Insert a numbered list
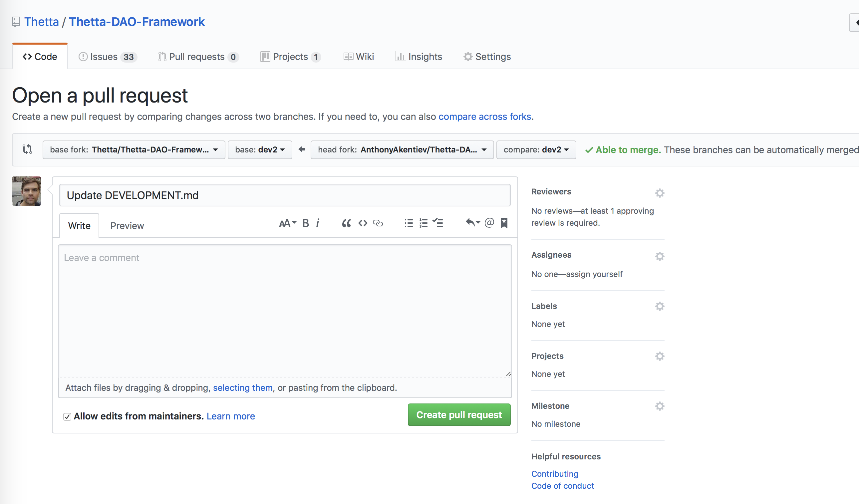 424,223
